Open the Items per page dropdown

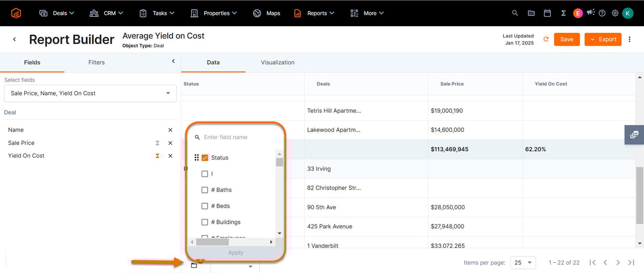[x=523, y=262]
